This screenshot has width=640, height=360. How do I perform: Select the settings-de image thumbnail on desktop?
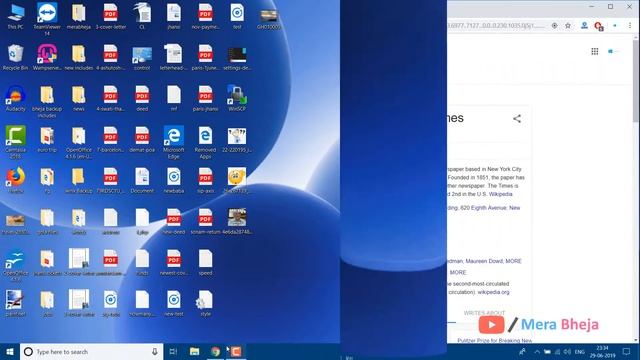237,57
